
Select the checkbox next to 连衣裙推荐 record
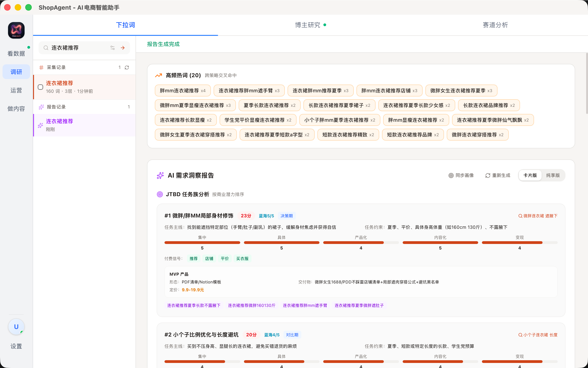point(40,87)
